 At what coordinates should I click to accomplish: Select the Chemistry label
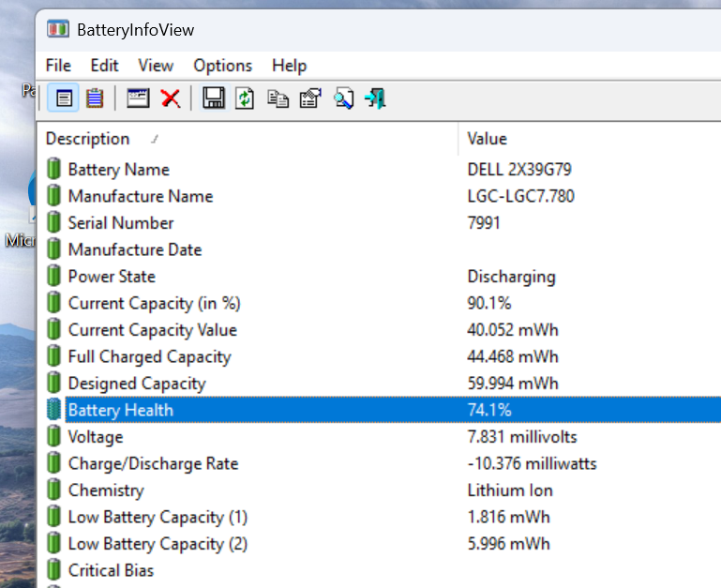pos(106,490)
